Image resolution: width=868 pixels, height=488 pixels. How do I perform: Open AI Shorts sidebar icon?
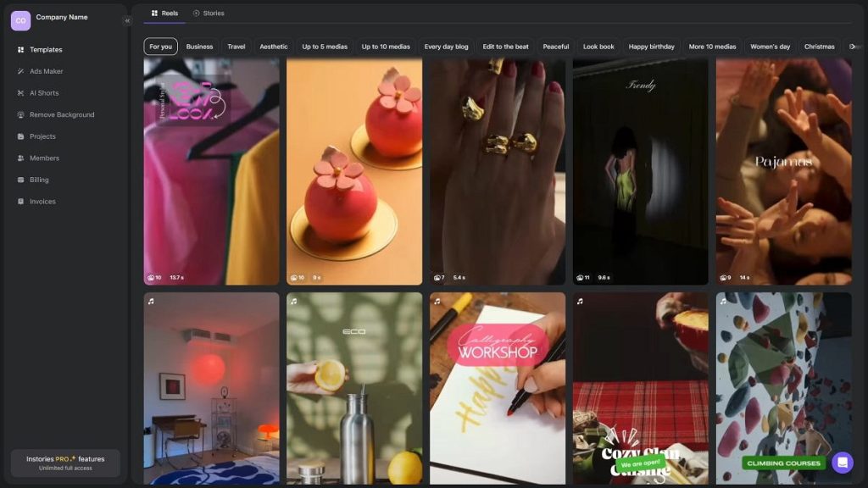[20, 93]
